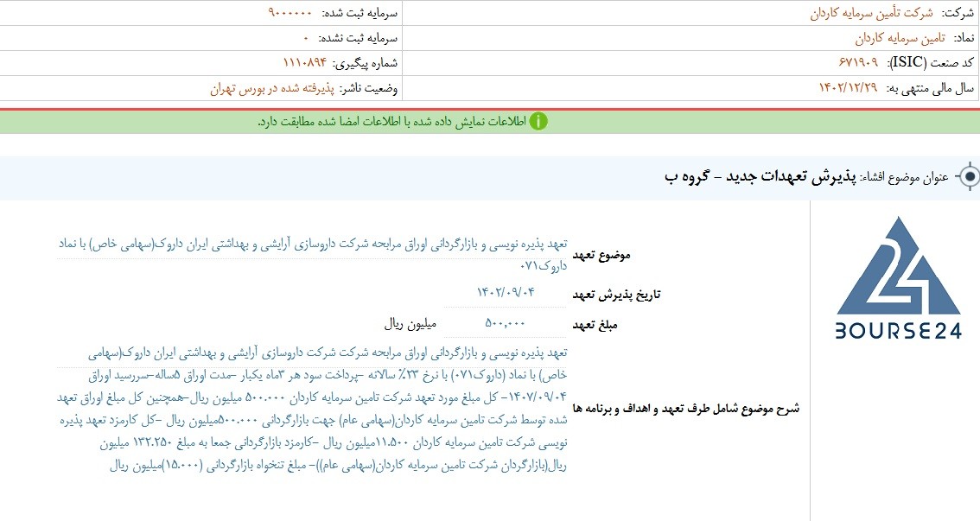Select the registered capital value ۹۰۰۰۰۰۰
The height and width of the screenshot is (521, 980).
pyautogui.click(x=290, y=12)
